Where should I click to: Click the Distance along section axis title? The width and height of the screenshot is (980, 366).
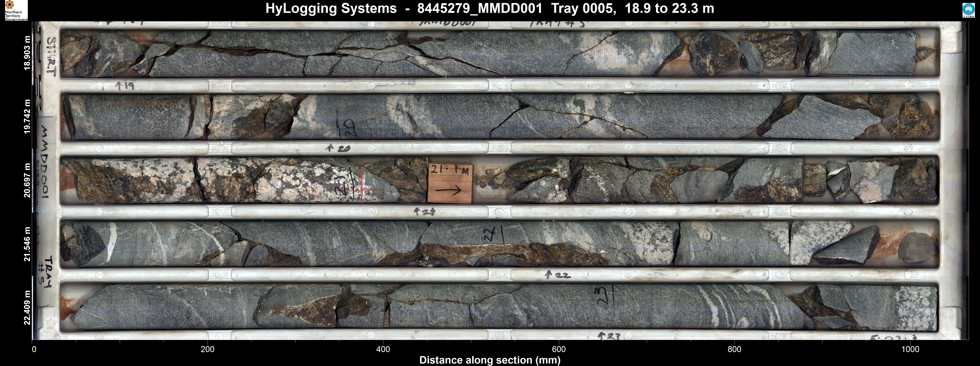[490, 360]
